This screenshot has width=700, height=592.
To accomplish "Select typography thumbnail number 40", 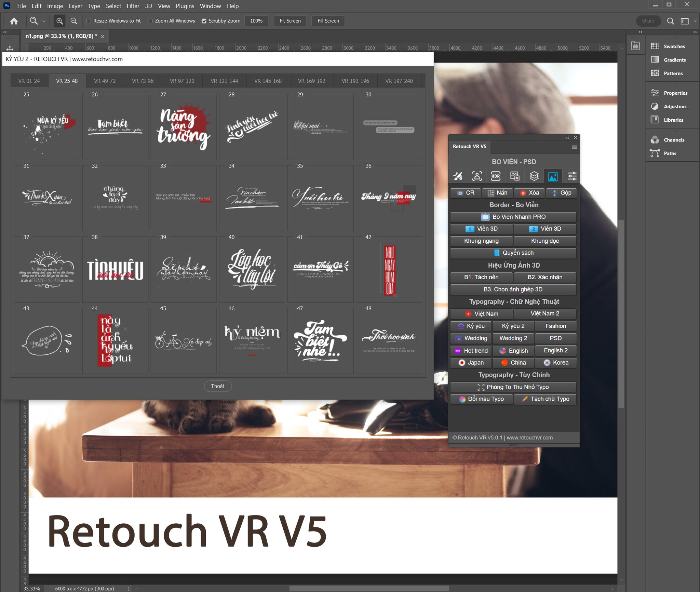I will coord(252,269).
